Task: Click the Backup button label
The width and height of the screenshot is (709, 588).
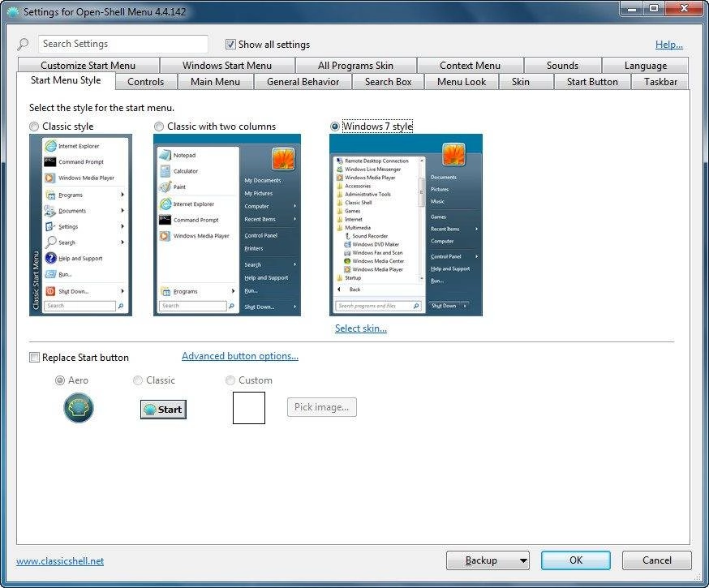Action: (x=481, y=560)
